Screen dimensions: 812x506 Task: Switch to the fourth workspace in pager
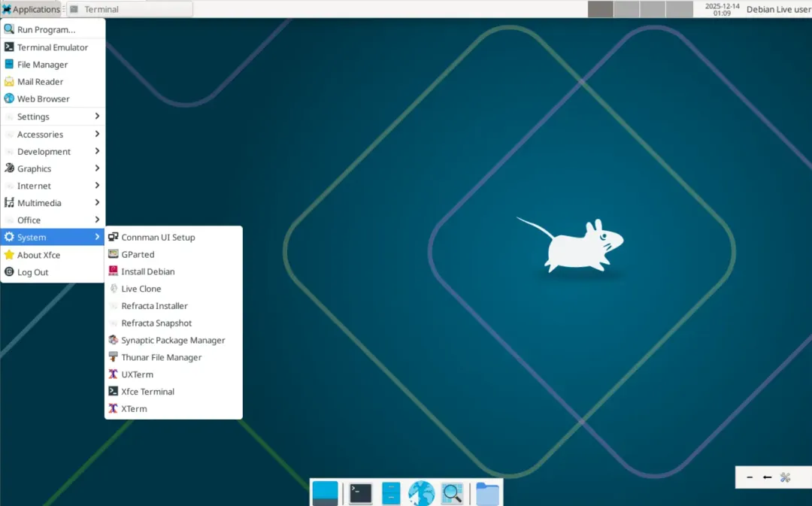tap(679, 9)
